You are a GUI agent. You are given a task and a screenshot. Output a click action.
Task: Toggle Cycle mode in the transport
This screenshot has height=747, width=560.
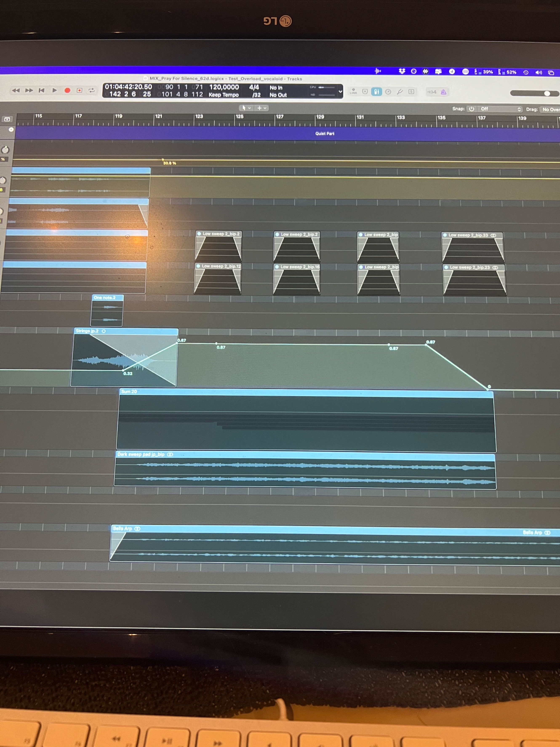pyautogui.click(x=92, y=91)
